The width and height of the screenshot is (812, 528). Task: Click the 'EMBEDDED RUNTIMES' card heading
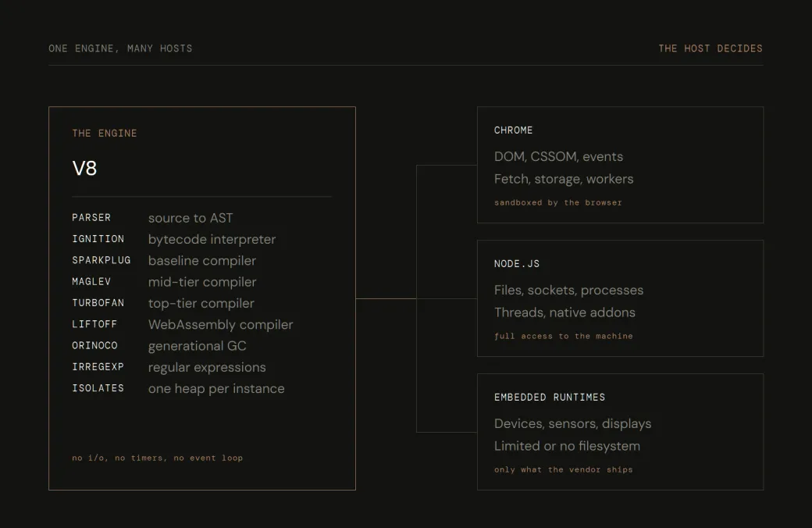[550, 398]
